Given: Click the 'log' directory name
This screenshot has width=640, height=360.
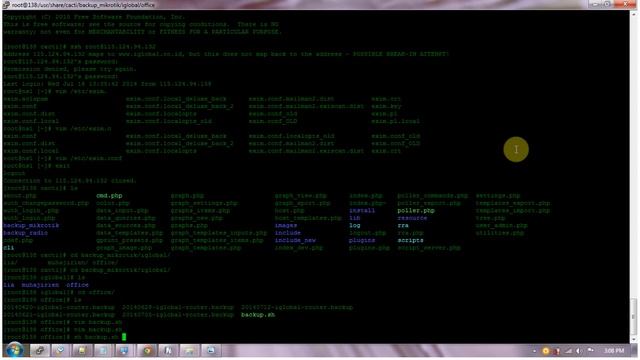Looking at the screenshot, I should [355, 225].
